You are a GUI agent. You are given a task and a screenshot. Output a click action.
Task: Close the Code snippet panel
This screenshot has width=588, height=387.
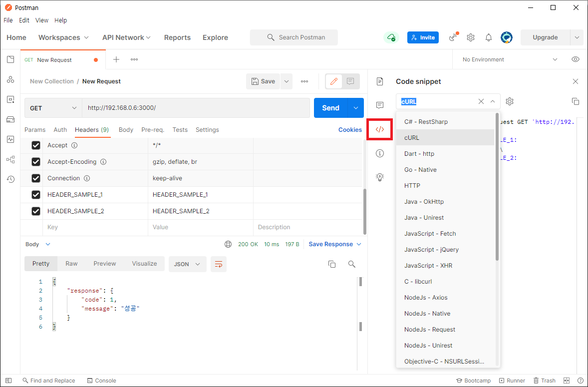(575, 81)
